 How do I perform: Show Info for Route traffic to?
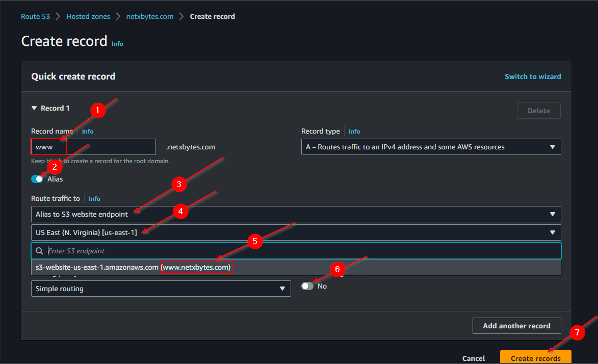click(x=94, y=199)
